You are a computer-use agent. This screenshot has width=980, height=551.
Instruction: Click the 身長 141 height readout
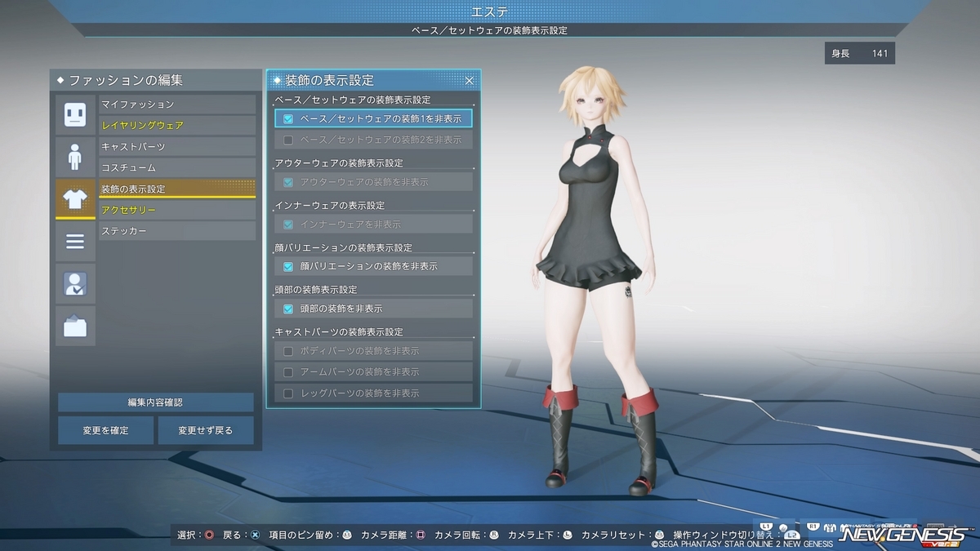tap(860, 54)
